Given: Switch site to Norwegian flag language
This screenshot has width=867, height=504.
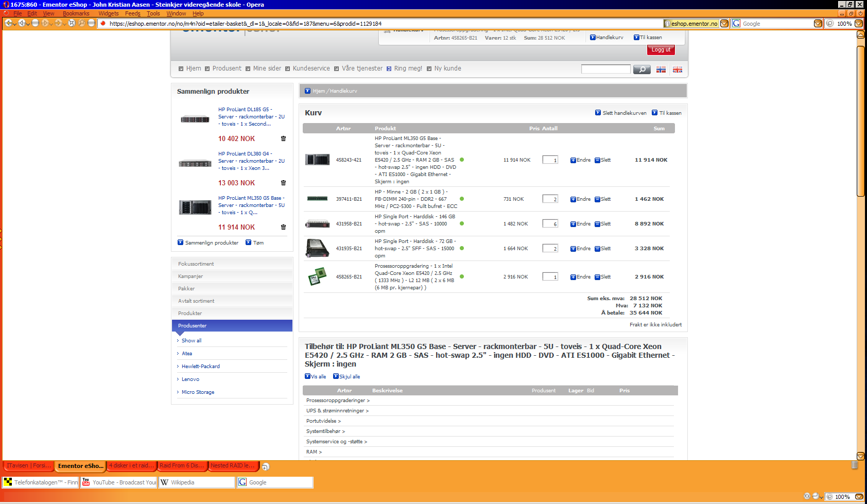Looking at the screenshot, I should 661,69.
